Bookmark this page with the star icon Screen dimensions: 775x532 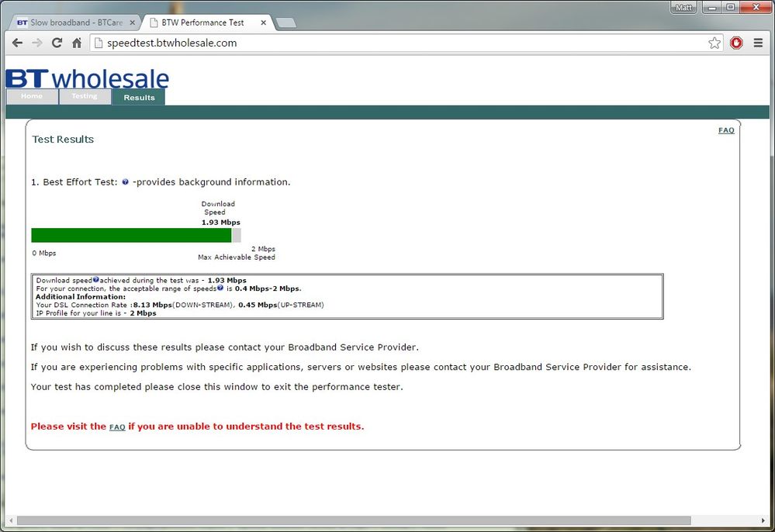tap(714, 43)
